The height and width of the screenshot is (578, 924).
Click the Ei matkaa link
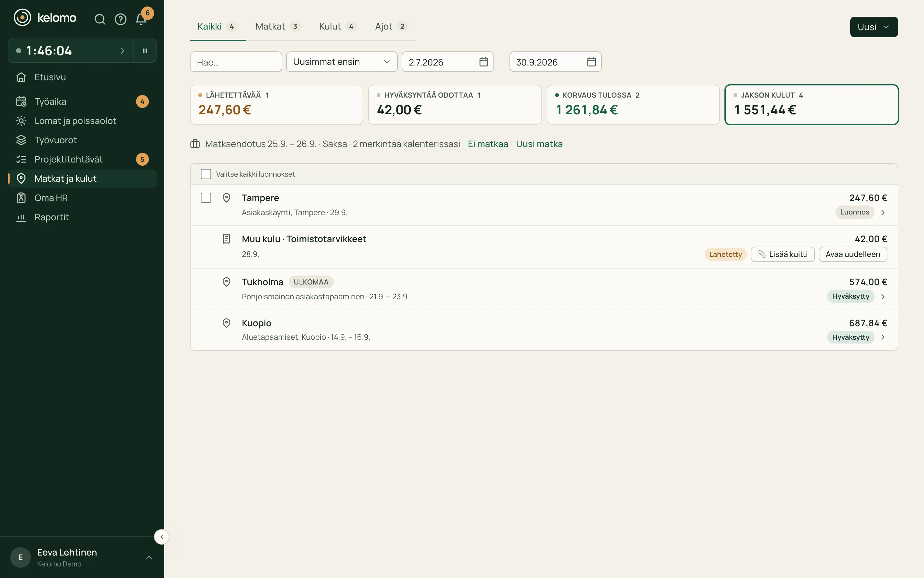pyautogui.click(x=488, y=144)
